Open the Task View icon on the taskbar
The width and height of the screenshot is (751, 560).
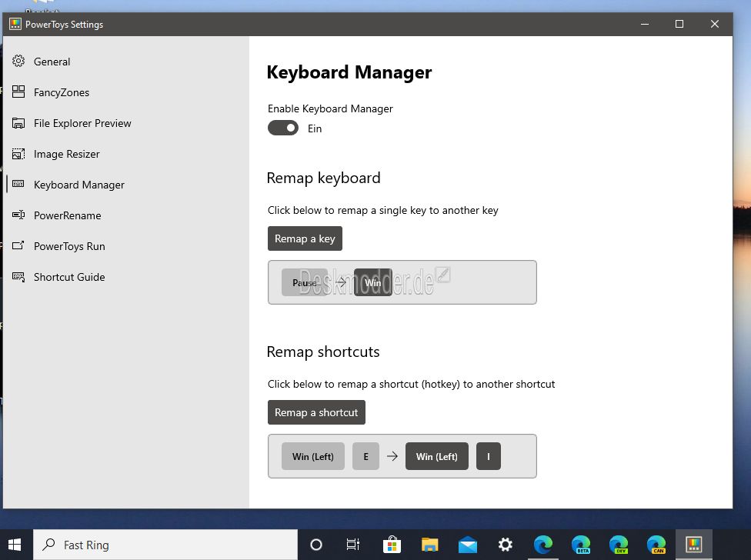coord(353,545)
